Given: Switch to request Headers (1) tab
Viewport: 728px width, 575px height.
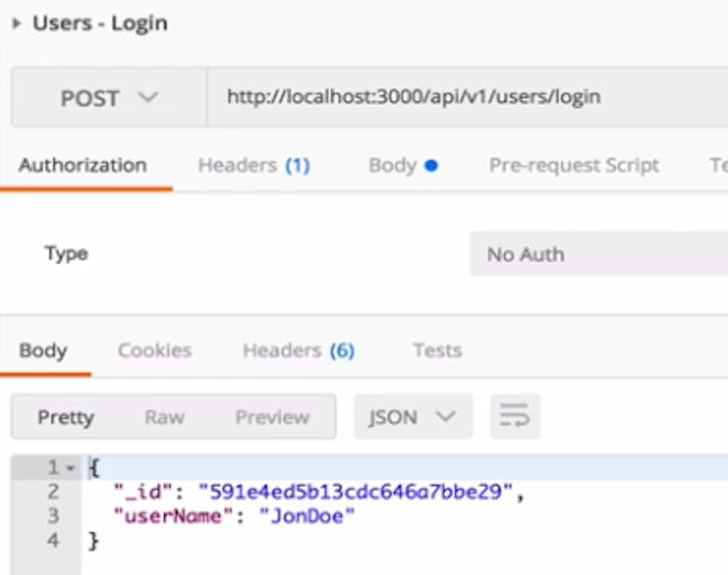Looking at the screenshot, I should [254, 165].
